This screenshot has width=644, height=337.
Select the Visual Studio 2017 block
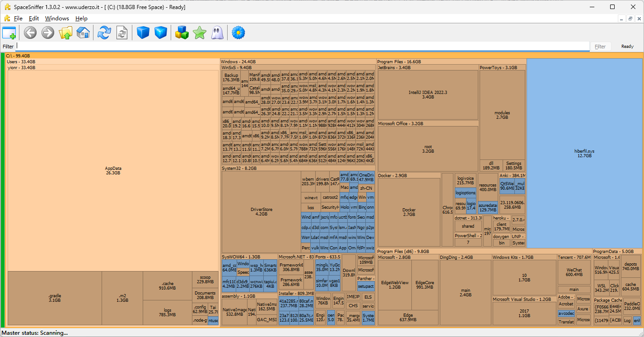tap(524, 314)
